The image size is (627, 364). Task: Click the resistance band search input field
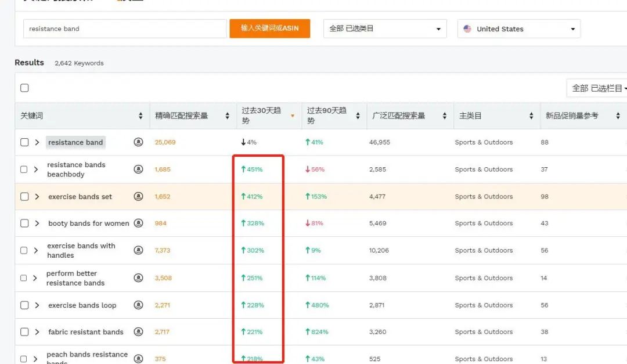(x=125, y=29)
